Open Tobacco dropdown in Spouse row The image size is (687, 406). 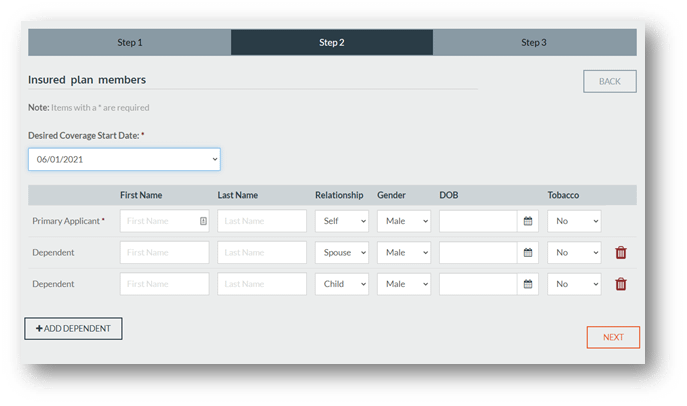coord(574,253)
